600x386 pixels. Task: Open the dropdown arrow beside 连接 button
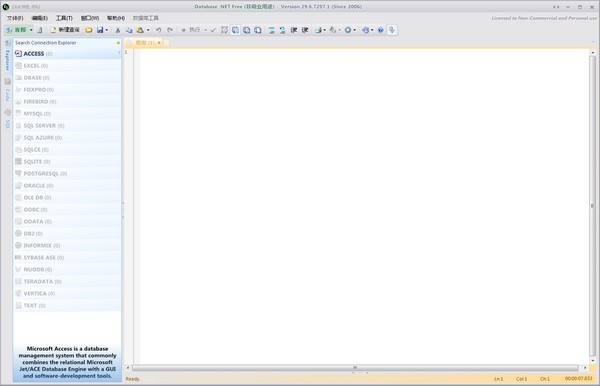coord(31,30)
